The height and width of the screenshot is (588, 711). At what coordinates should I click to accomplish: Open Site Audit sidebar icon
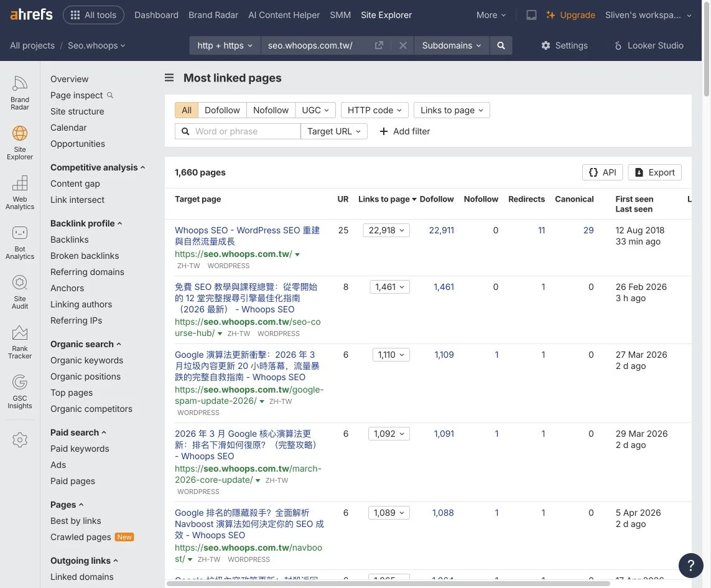[x=19, y=292]
